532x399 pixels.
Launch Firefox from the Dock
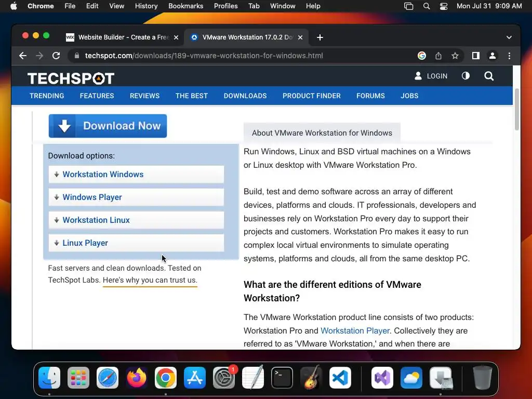[x=137, y=378]
